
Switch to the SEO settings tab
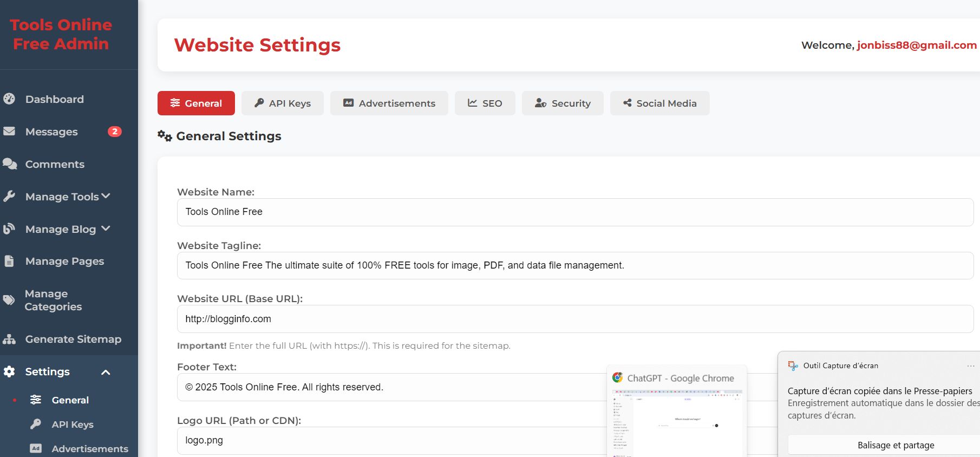point(485,103)
